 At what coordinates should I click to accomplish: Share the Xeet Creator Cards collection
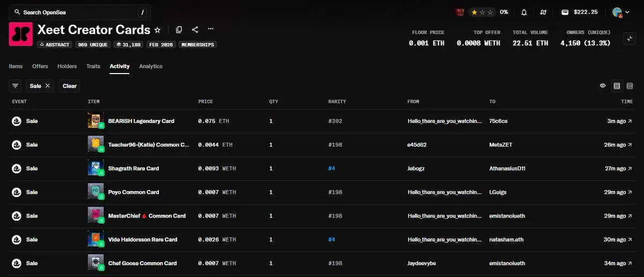click(x=195, y=30)
